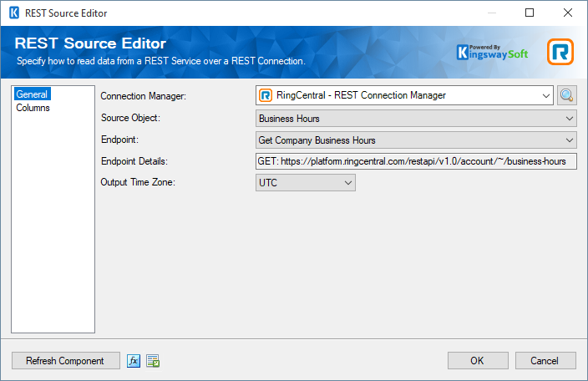
Task: Expand the Endpoint dropdown Get Company Business Hours
Action: click(416, 140)
